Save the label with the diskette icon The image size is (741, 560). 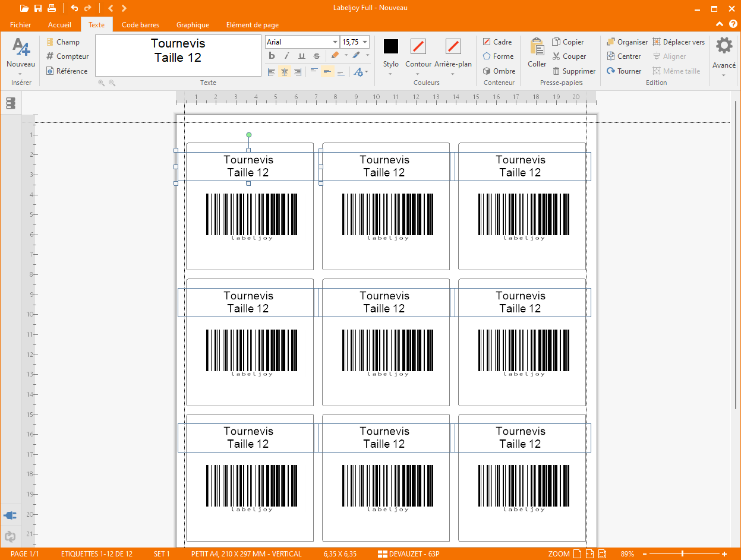click(38, 8)
